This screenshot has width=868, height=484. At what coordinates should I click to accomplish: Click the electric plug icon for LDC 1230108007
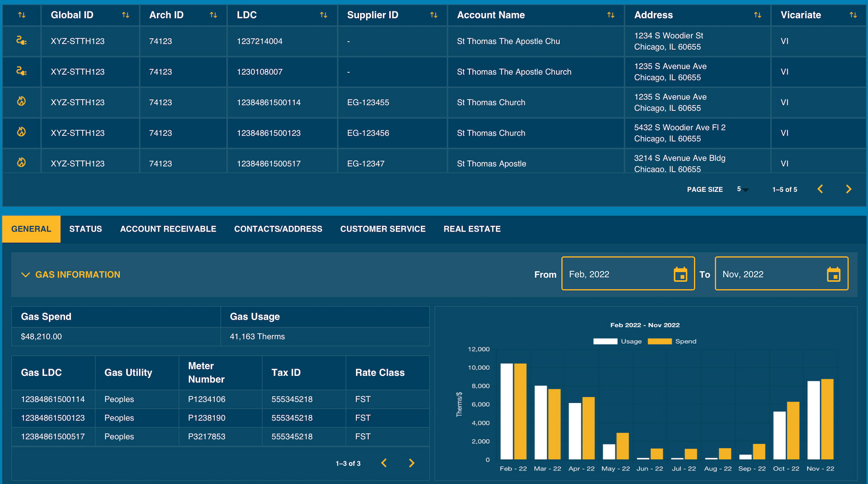coord(21,71)
